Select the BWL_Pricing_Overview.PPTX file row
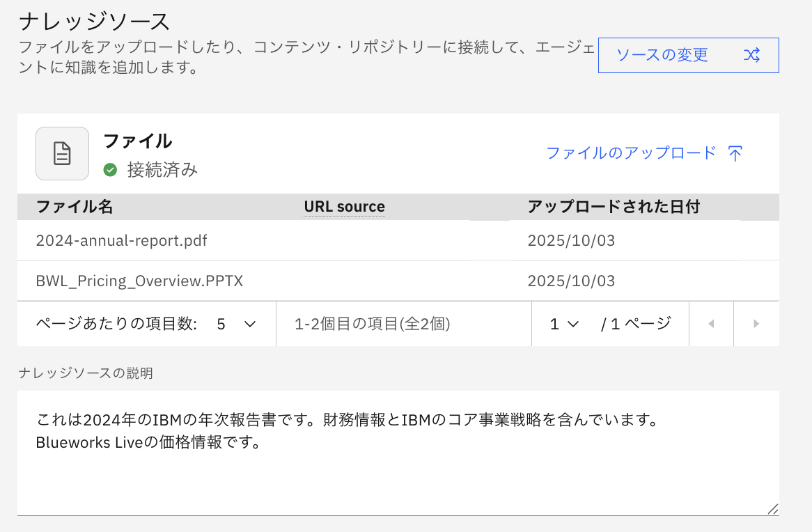 pos(139,281)
